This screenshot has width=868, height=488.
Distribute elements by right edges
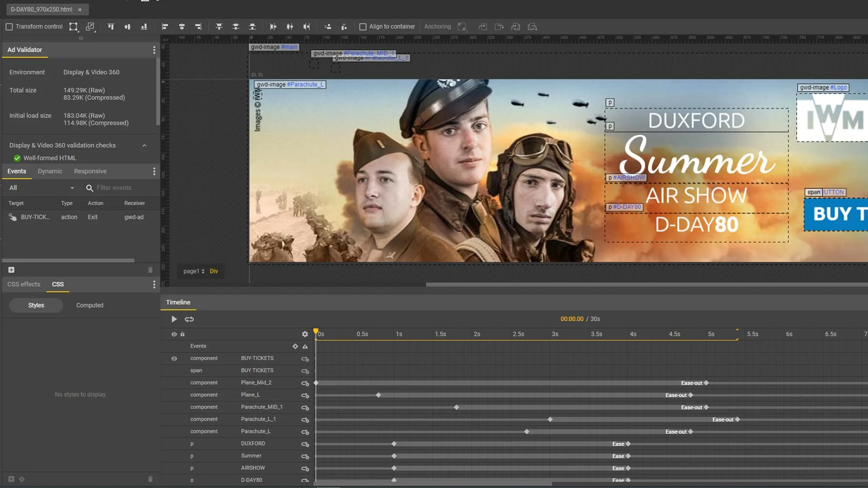point(307,27)
